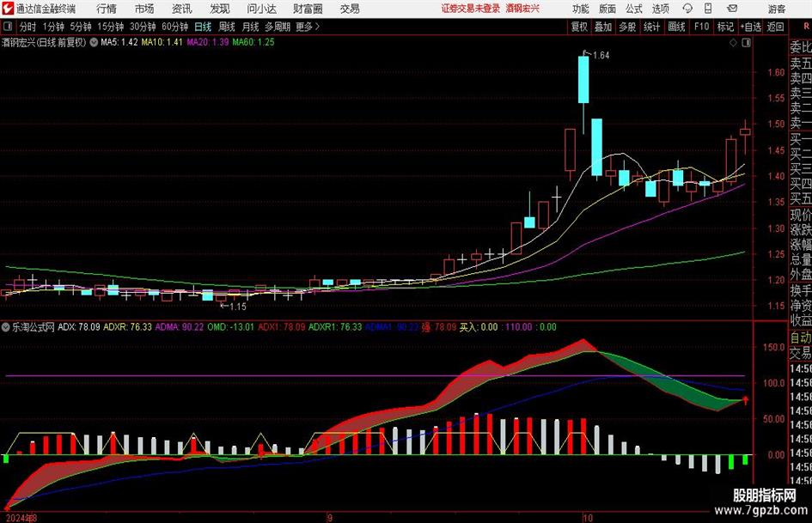Open 多周期 multi-period view
The image size is (812, 523).
[x=278, y=27]
